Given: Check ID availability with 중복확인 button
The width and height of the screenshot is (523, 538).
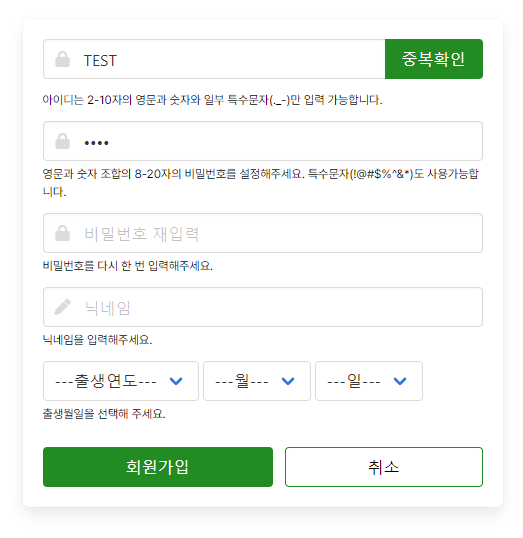Looking at the screenshot, I should [x=434, y=59].
